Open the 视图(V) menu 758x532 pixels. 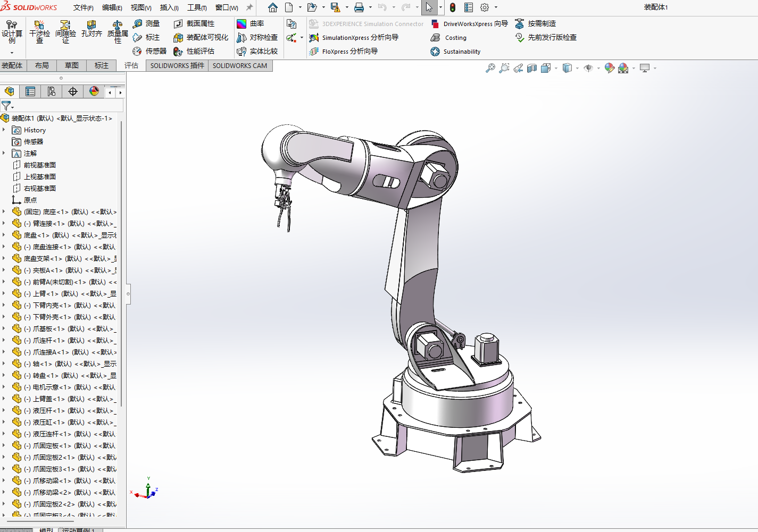pos(141,7)
